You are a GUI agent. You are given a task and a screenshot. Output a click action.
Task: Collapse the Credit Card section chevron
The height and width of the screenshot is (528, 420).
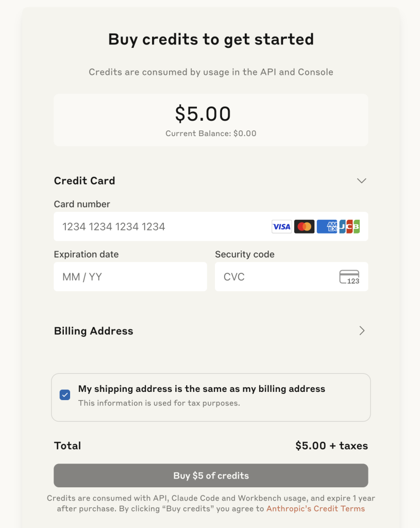point(361,181)
